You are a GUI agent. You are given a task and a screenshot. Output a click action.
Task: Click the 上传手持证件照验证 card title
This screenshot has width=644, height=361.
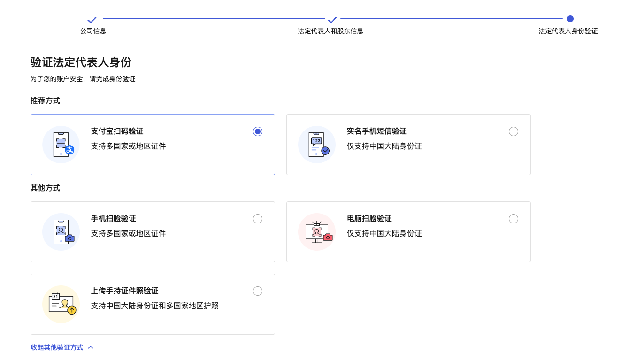pos(124,291)
